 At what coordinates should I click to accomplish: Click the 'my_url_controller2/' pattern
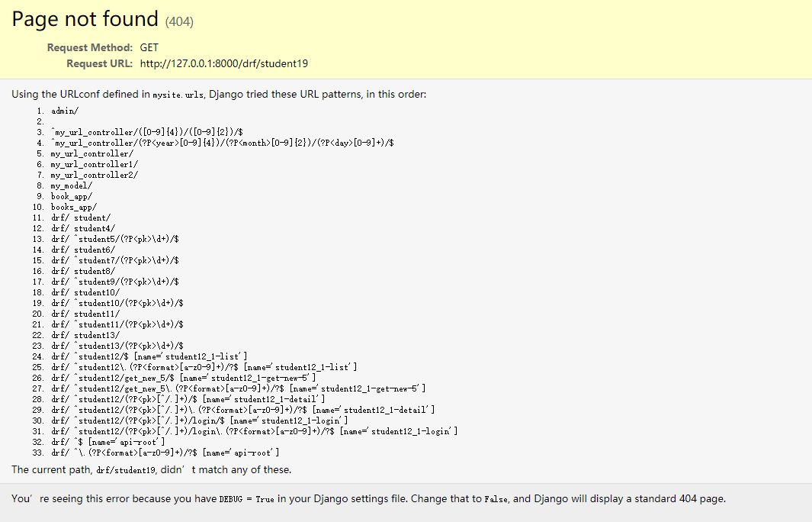pos(95,176)
